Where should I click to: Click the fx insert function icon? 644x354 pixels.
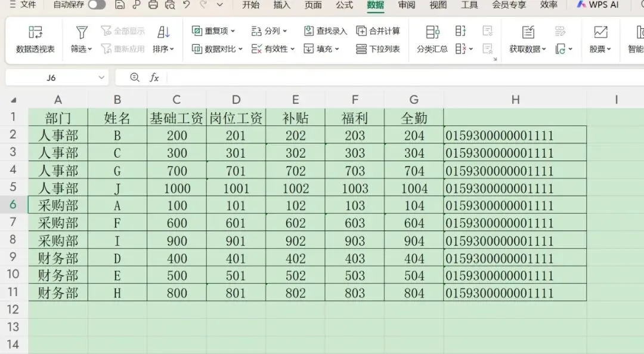[x=154, y=77]
